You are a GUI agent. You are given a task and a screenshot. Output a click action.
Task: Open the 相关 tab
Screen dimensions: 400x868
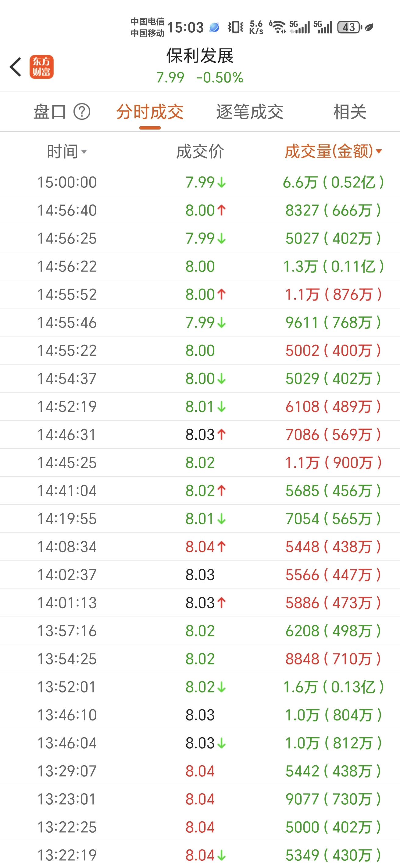350,112
